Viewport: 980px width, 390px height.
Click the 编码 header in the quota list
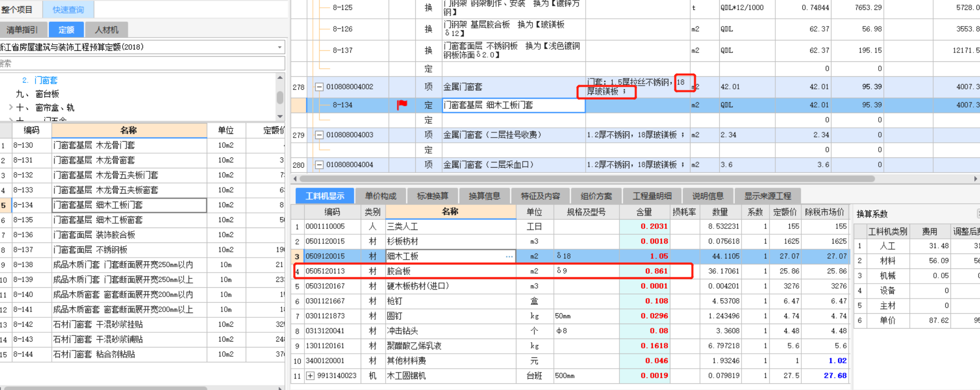pyautogui.click(x=31, y=130)
